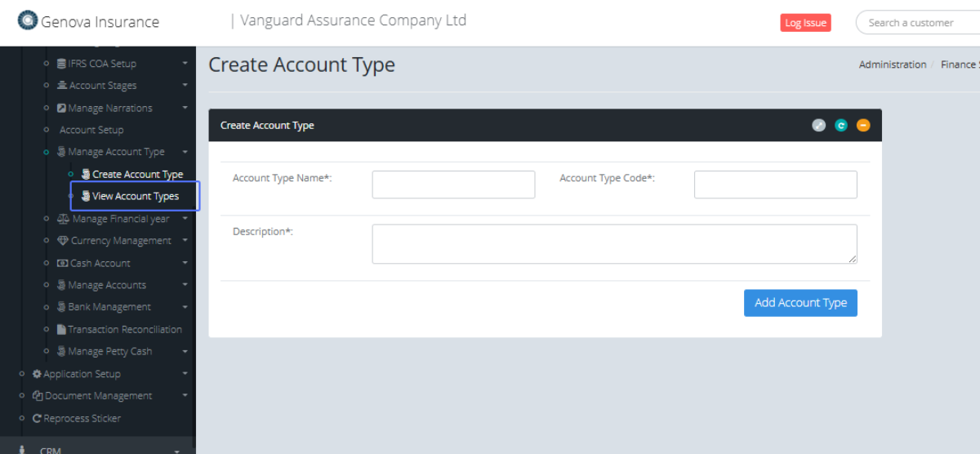The width and height of the screenshot is (980, 454).
Task: Click the teal refresh panel icon
Action: coord(841,126)
